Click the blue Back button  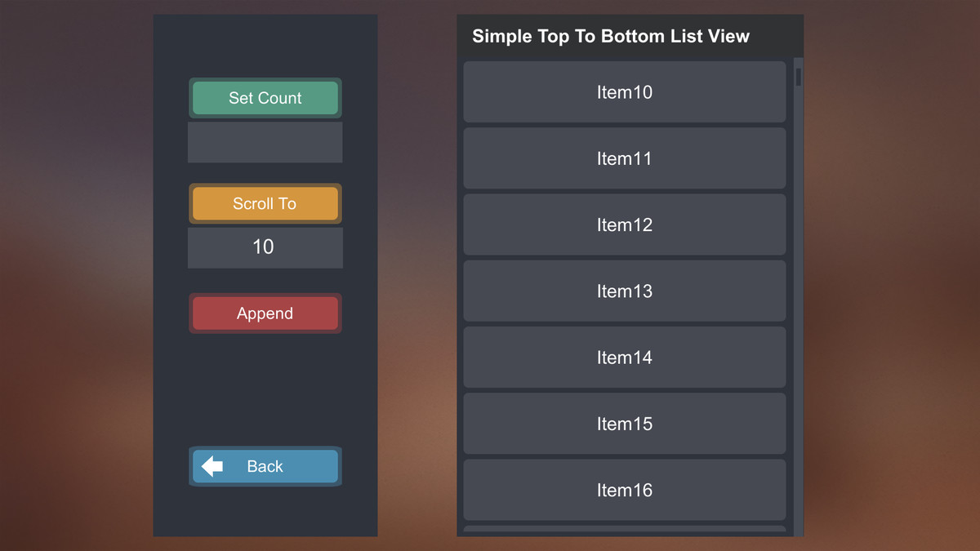point(265,466)
